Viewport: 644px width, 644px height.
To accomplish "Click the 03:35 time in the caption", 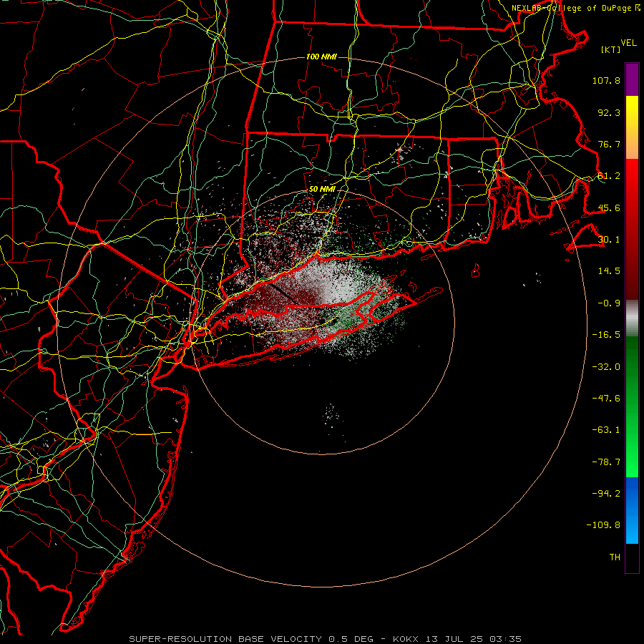I will pos(506,639).
